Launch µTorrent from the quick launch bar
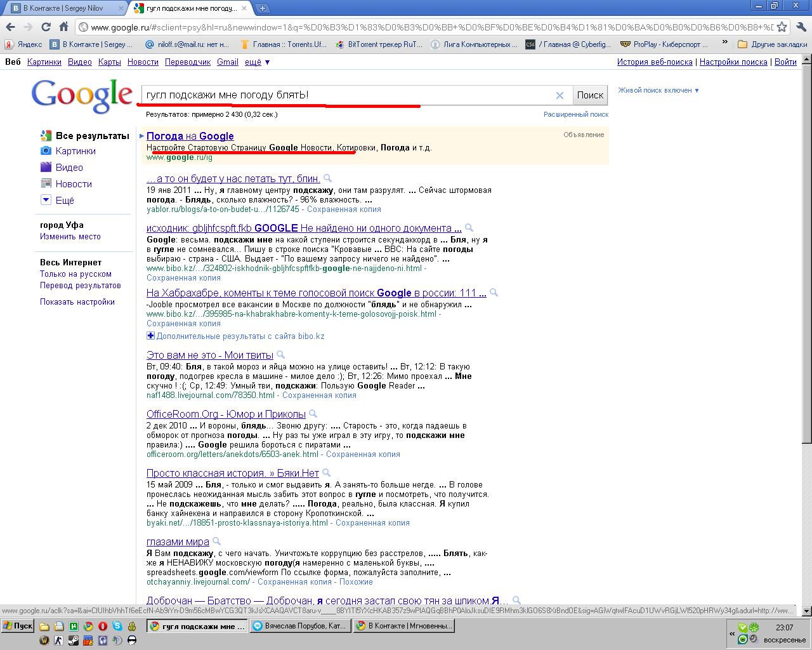Image resolution: width=812 pixels, height=650 pixels. coord(73,626)
